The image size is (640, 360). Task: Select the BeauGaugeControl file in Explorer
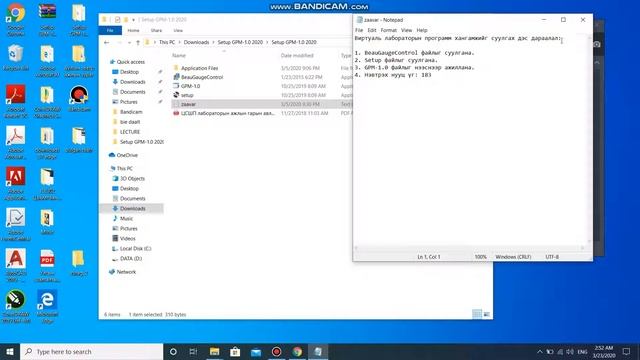pyautogui.click(x=202, y=77)
